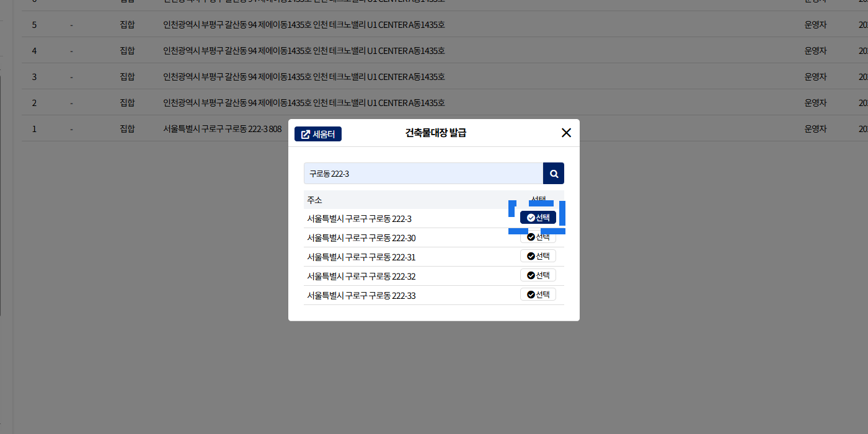Click address text 서울특별시 구로구 구로동 222-32
868x434 pixels.
point(361,277)
